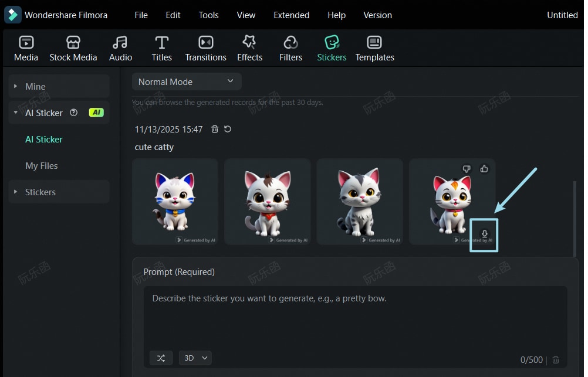Viewport: 588px width, 377px height.
Task: Select the Stickers tab
Action: 332,49
